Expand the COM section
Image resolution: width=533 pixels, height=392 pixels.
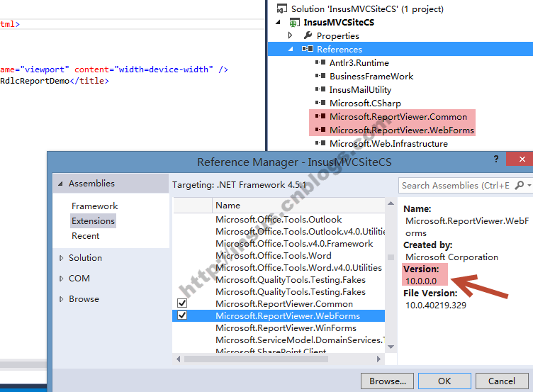[x=61, y=279]
